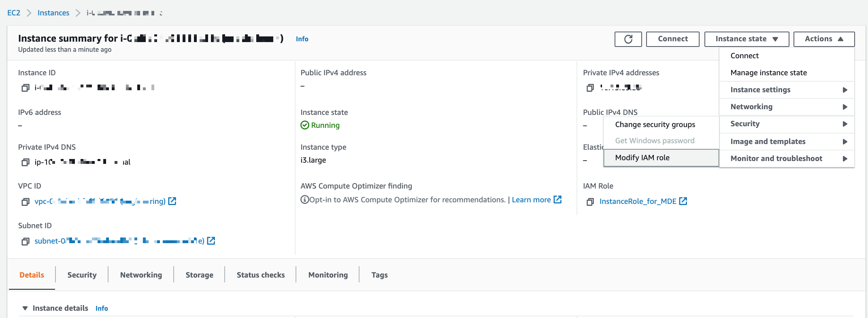
Task: Expand the Instance settings submenu
Action: tap(787, 90)
